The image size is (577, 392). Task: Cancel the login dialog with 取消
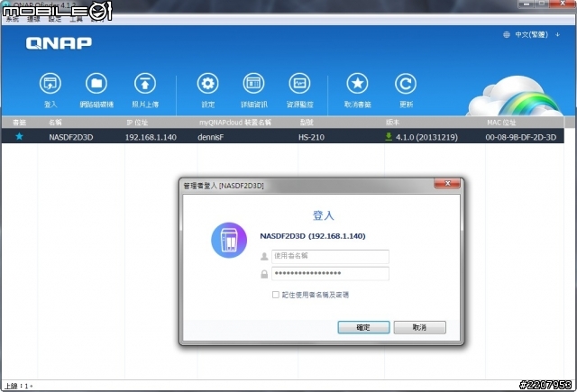pos(419,327)
